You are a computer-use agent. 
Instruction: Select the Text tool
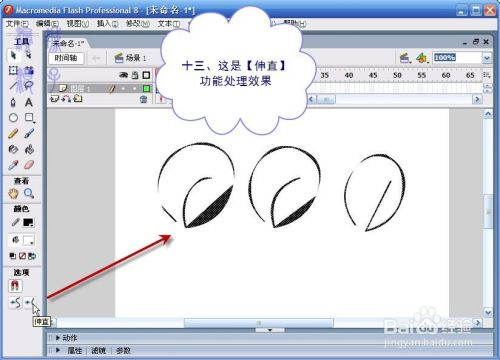[x=29, y=102]
